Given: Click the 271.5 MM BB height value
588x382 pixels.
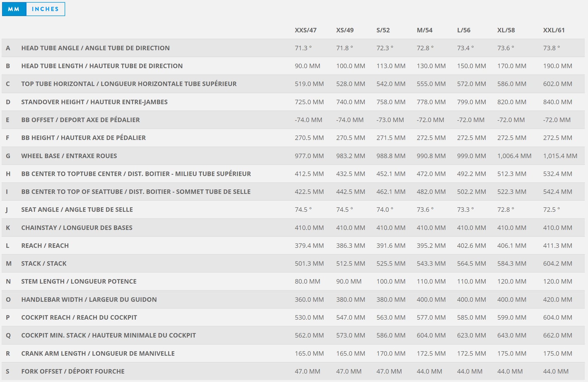Looking at the screenshot, I should [391, 138].
